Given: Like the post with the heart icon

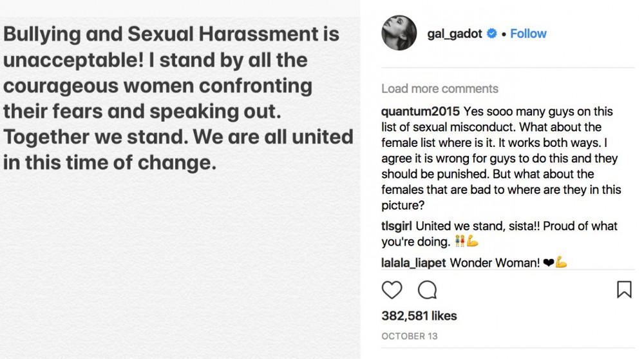Looking at the screenshot, I should coord(392,290).
